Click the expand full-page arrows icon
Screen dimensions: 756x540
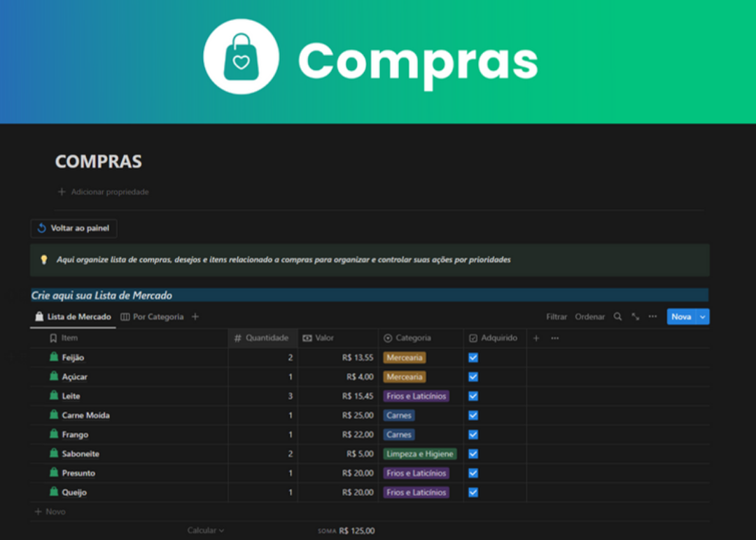pos(635,317)
